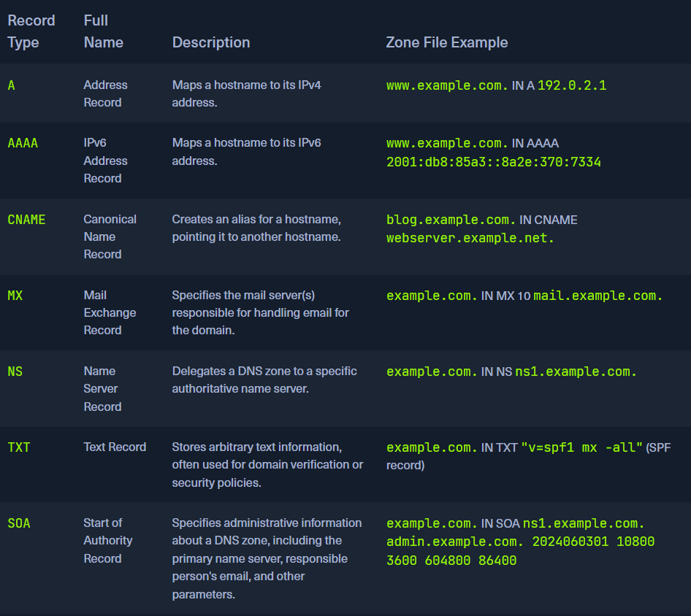The height and width of the screenshot is (616, 691).
Task: Click the Mail Exchange Record full name
Action: [x=110, y=312]
